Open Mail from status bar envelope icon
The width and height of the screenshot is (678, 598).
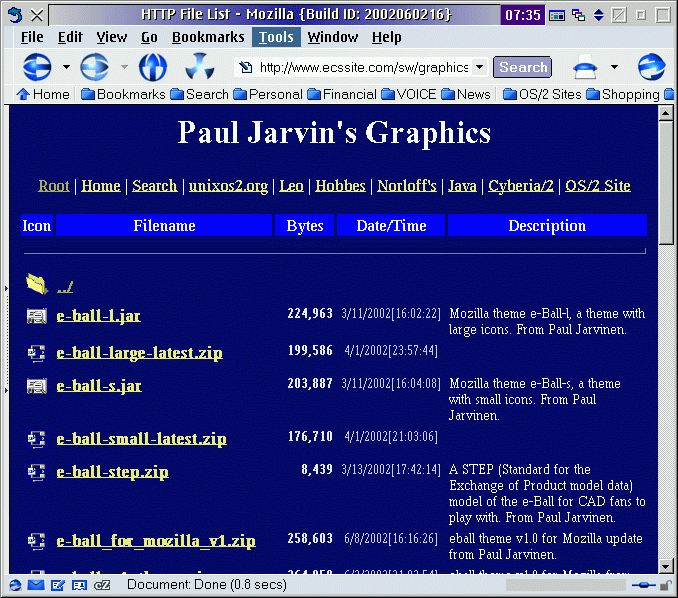tap(36, 585)
